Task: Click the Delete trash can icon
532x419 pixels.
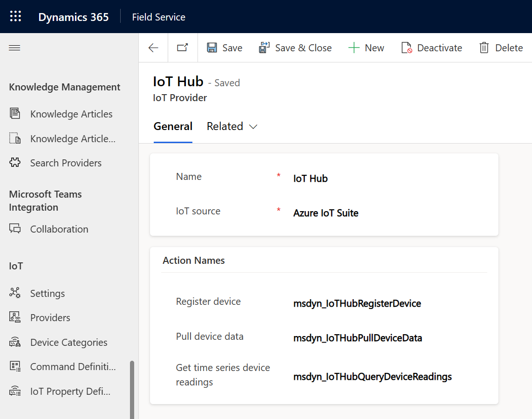Action: 484,48
